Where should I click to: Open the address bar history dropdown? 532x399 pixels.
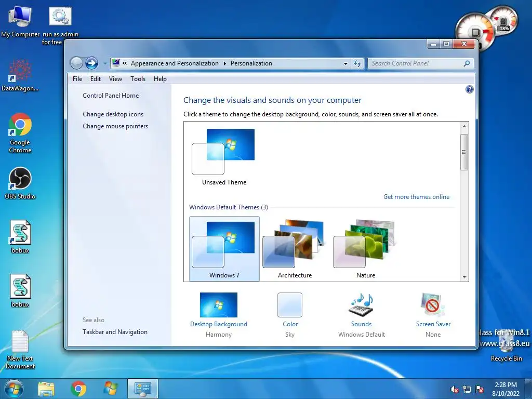tap(345, 63)
